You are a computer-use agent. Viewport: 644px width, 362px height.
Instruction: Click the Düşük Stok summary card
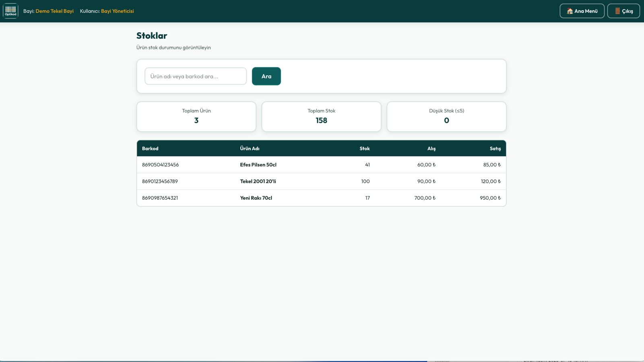[446, 116]
